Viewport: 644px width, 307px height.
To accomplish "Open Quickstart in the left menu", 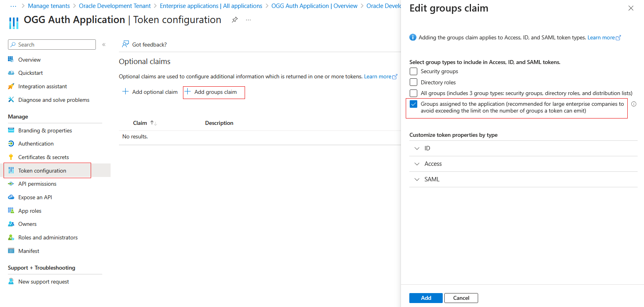I will [31, 73].
